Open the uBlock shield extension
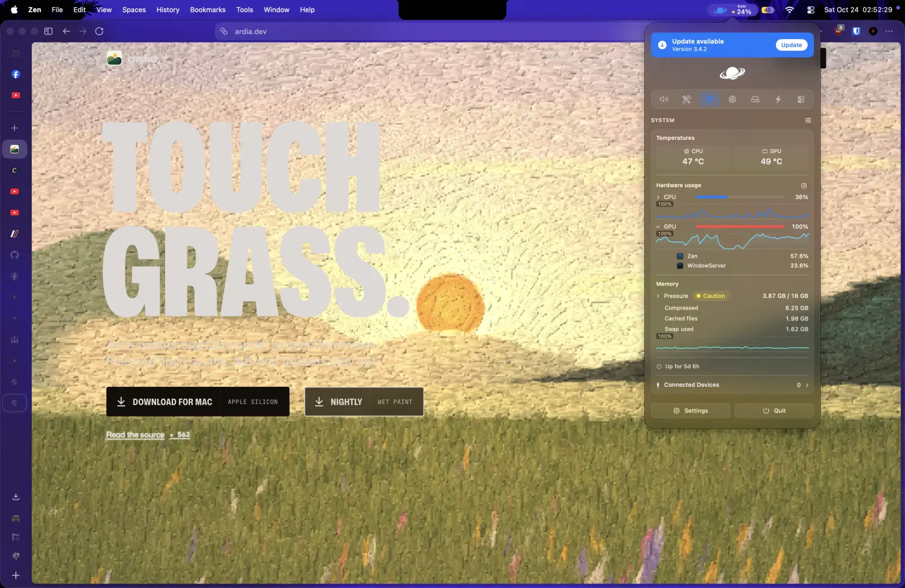 (838, 31)
